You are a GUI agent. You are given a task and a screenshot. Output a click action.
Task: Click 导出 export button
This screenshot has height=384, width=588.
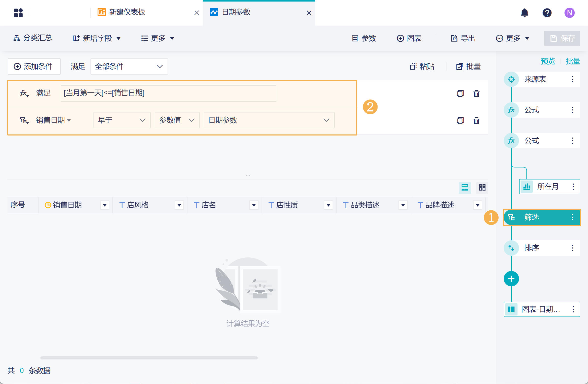coord(463,38)
